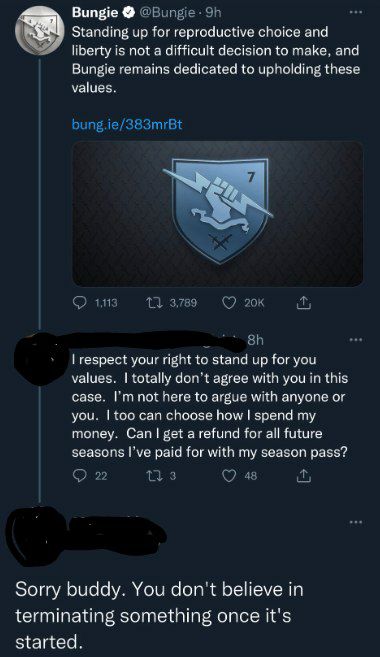Open more options on the bottom reply
The height and width of the screenshot is (657, 380).
(x=355, y=522)
